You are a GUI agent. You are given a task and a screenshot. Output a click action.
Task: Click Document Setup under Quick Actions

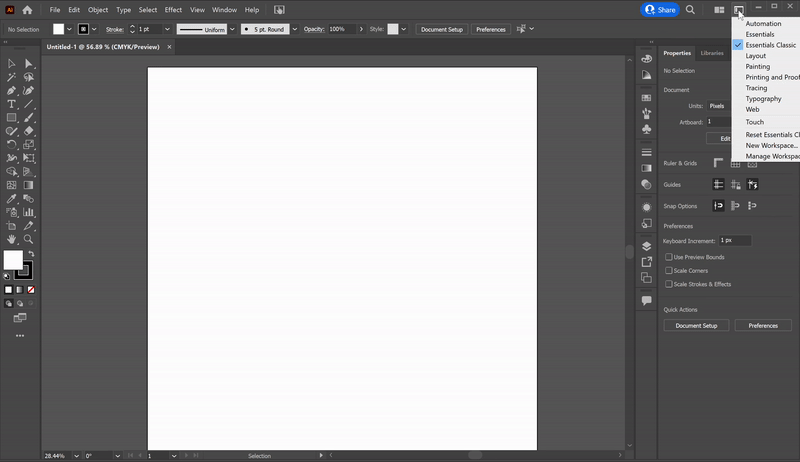pos(696,326)
